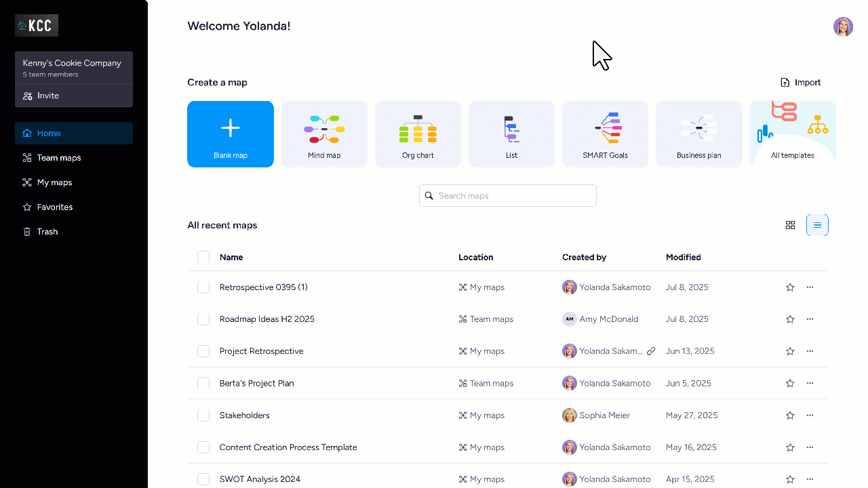The height and width of the screenshot is (488, 868).
Task: Open more options for Roadmap Ideas H2 2025
Action: point(810,319)
